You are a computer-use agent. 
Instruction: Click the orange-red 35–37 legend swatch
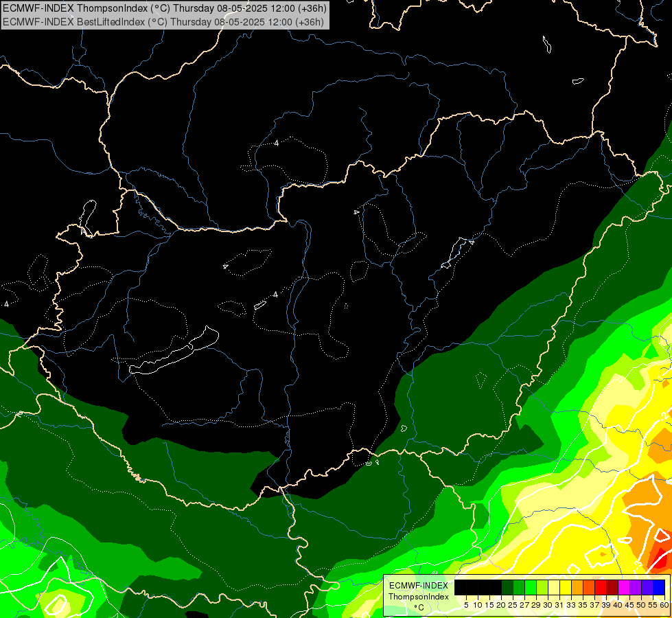(589, 587)
